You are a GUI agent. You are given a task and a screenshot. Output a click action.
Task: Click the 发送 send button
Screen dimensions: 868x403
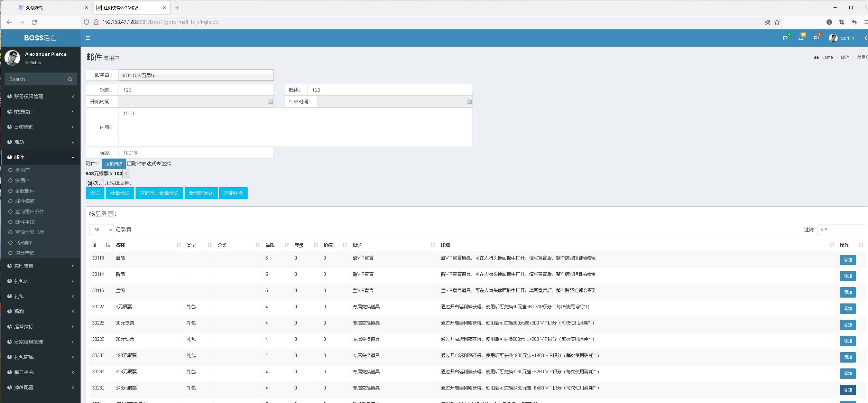(x=95, y=193)
